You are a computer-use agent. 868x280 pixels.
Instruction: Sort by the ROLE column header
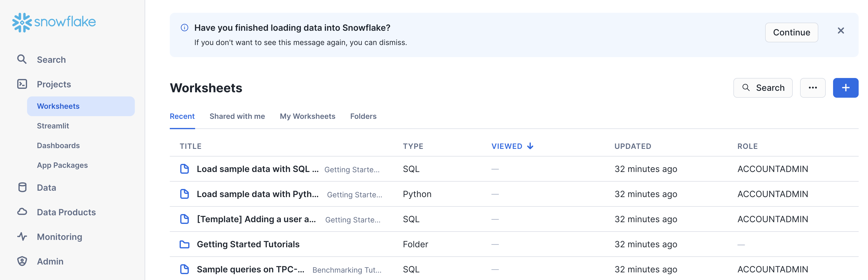pos(747,146)
